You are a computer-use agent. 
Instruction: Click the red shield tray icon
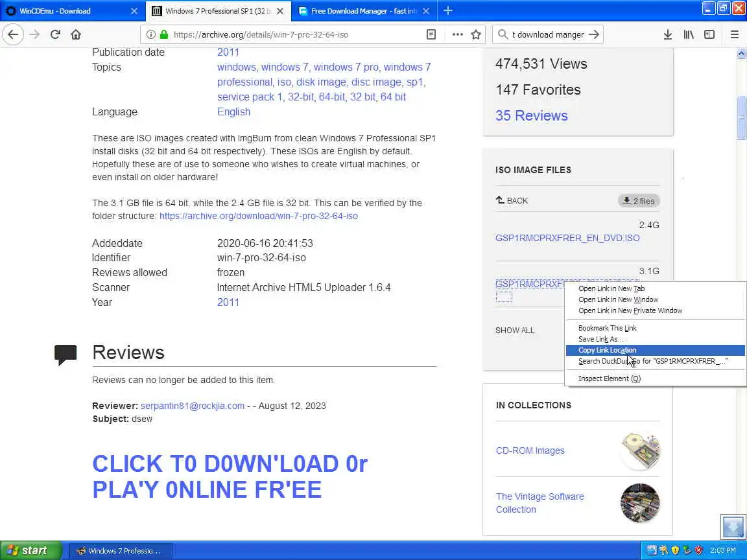click(x=698, y=550)
